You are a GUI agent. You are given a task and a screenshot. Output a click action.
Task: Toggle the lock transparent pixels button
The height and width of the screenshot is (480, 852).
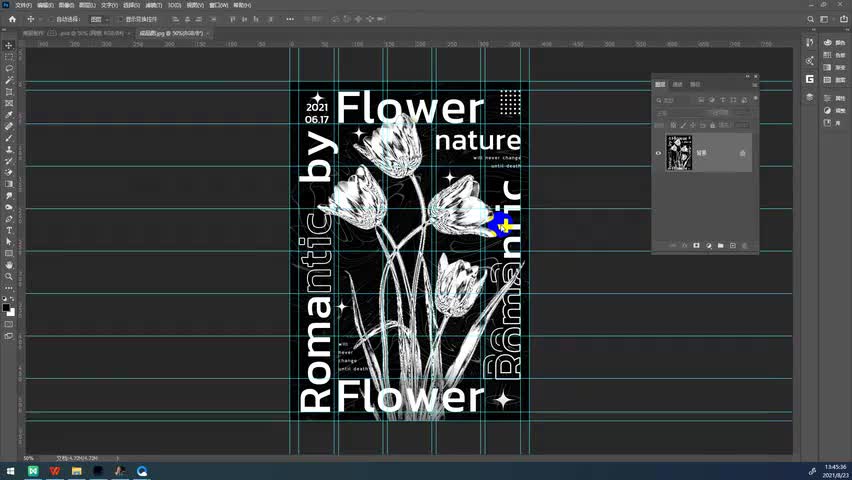673,125
